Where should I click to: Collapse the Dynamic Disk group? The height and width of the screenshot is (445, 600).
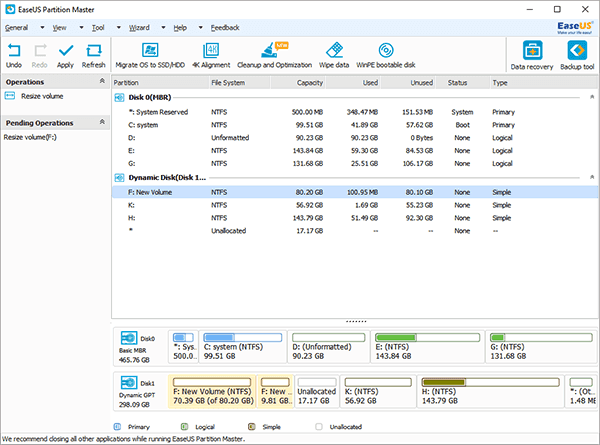[x=592, y=178]
